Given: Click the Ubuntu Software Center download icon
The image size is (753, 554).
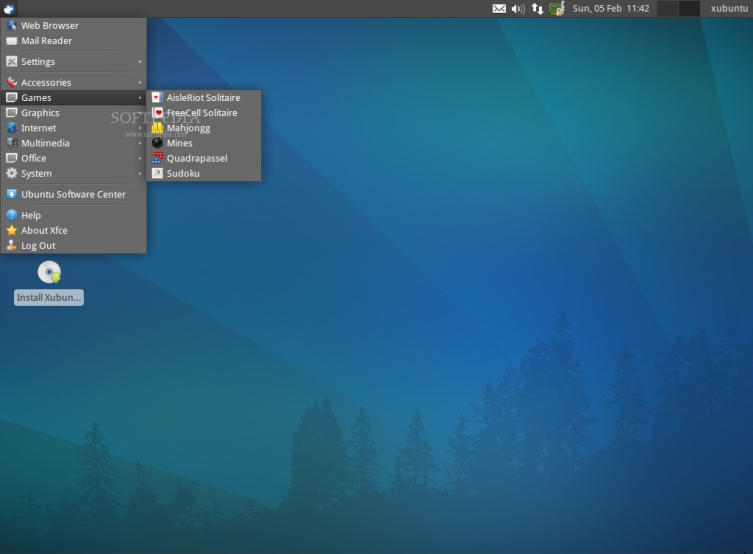Looking at the screenshot, I should 12,194.
